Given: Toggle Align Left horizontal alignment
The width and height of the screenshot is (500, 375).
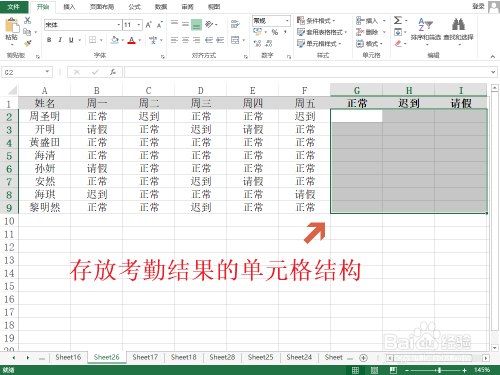Looking at the screenshot, I should [x=174, y=40].
